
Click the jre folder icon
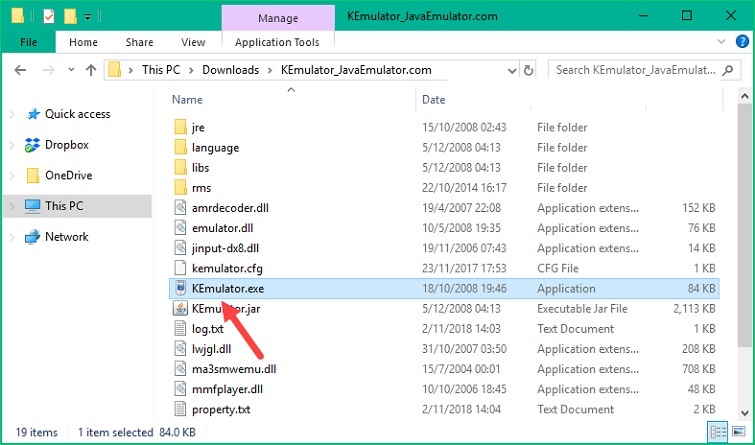(180, 128)
